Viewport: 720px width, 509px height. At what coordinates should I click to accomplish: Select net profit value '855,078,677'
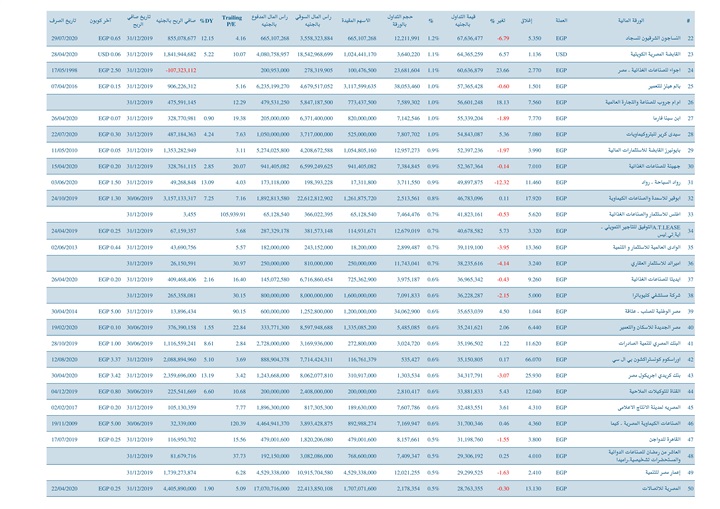(x=182, y=39)
